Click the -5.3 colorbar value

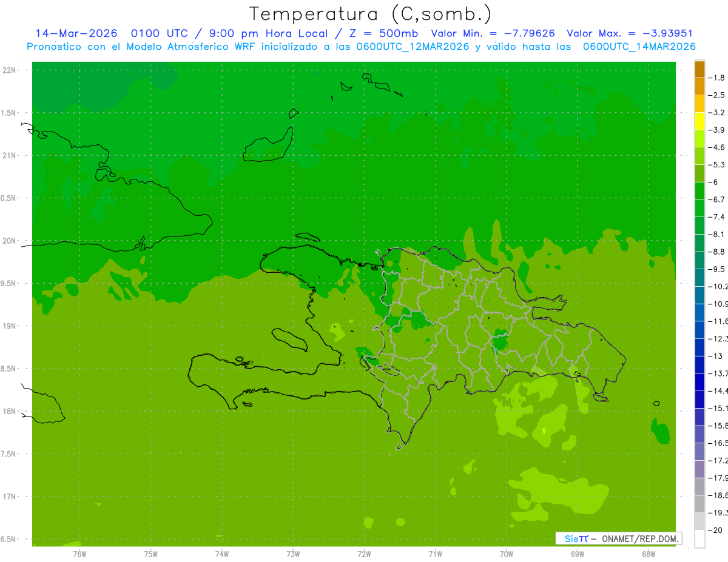pos(716,164)
